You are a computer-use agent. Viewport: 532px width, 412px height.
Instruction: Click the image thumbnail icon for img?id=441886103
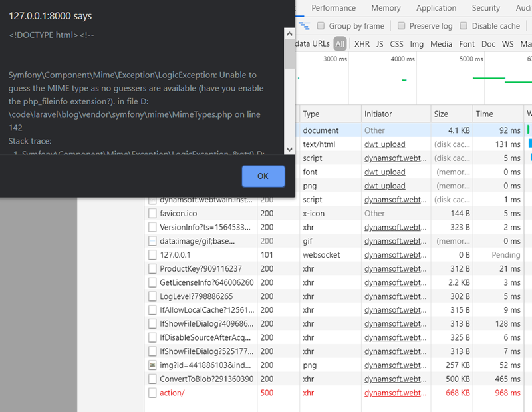tap(153, 365)
